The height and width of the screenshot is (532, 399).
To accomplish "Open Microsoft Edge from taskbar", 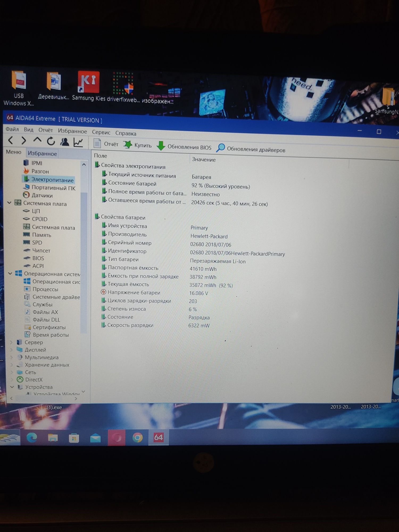I will point(32,437).
